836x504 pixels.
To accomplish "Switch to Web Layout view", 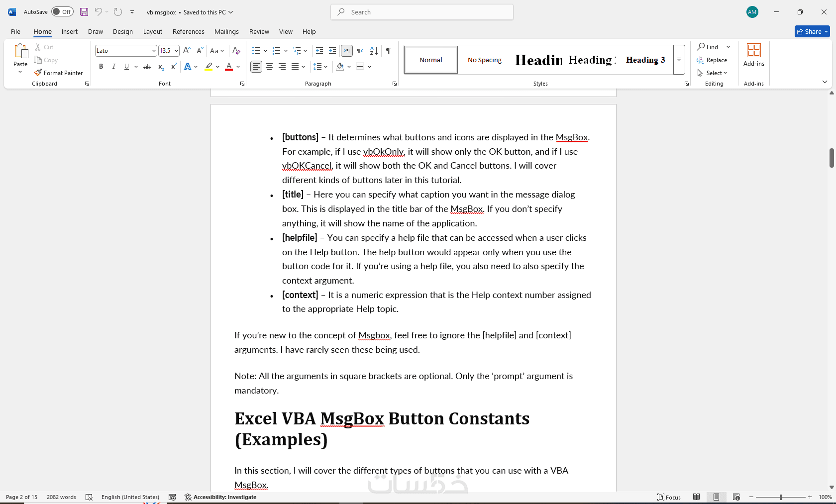I will click(x=736, y=497).
